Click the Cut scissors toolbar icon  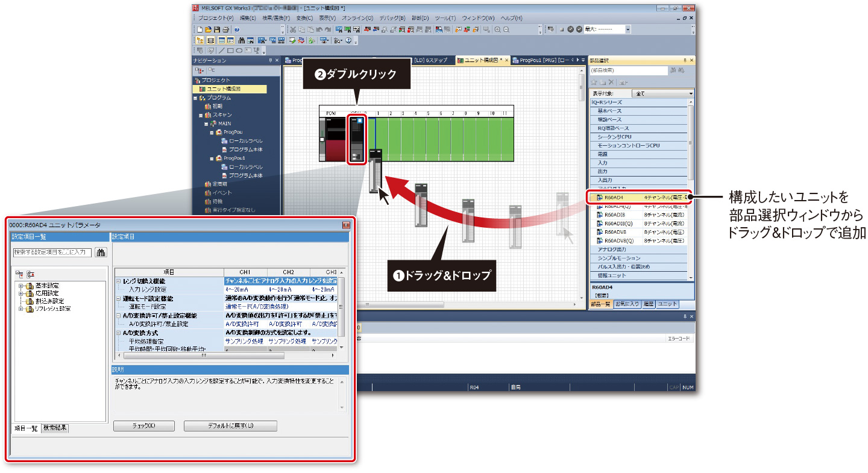[292, 29]
